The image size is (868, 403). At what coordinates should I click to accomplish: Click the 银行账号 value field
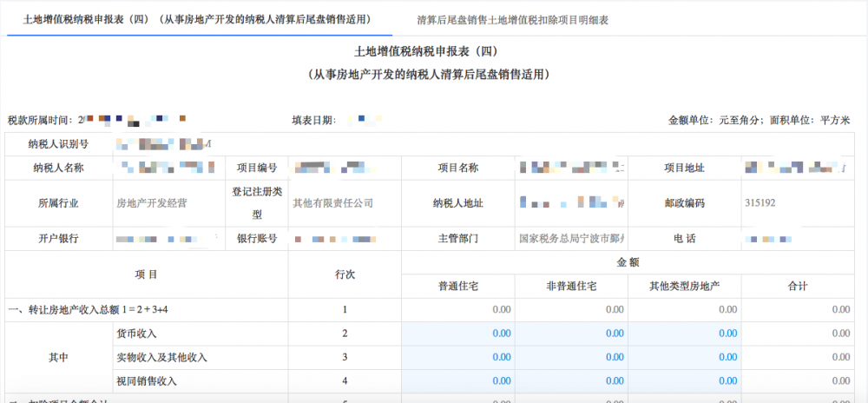345,239
